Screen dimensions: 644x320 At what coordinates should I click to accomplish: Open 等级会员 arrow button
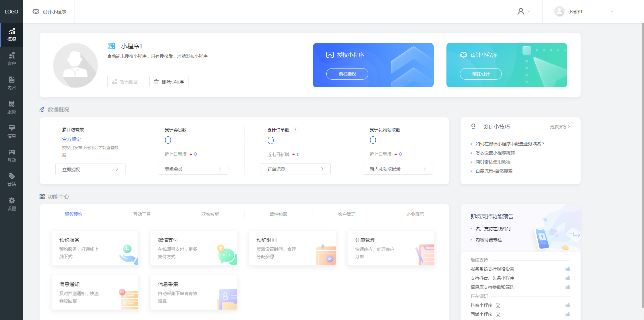click(x=193, y=169)
